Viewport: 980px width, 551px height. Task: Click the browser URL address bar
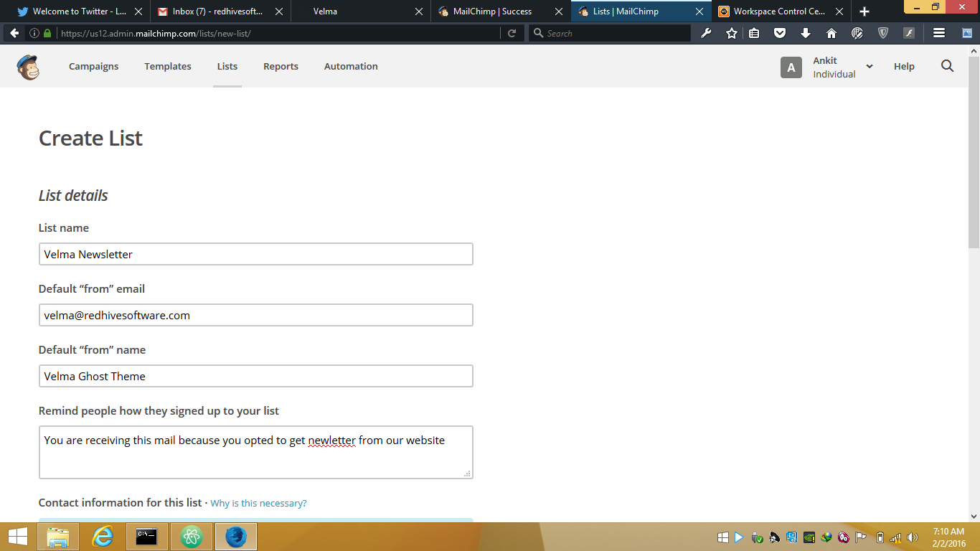(280, 33)
